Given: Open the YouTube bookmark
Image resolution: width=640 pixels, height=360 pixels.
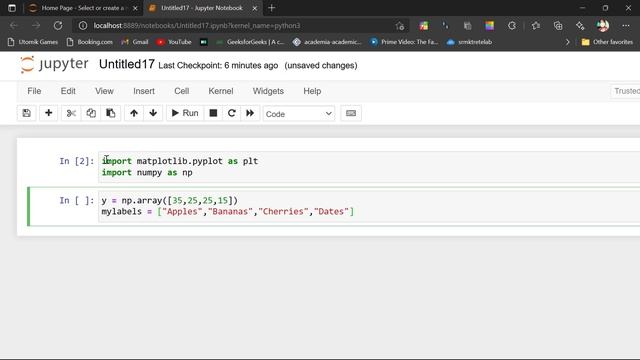Looking at the screenshot, I should click(x=174, y=42).
